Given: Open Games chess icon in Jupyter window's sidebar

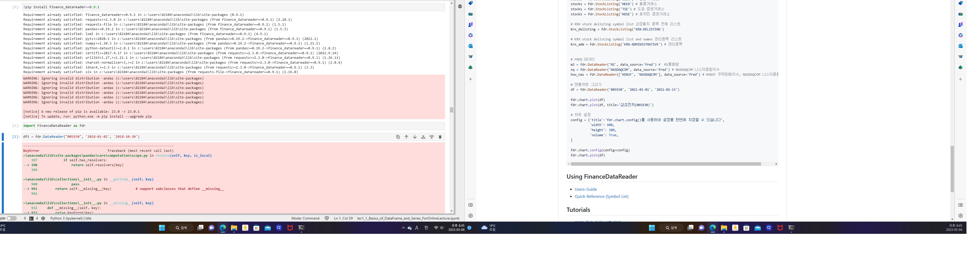Looking at the screenshot, I should click(471, 24).
